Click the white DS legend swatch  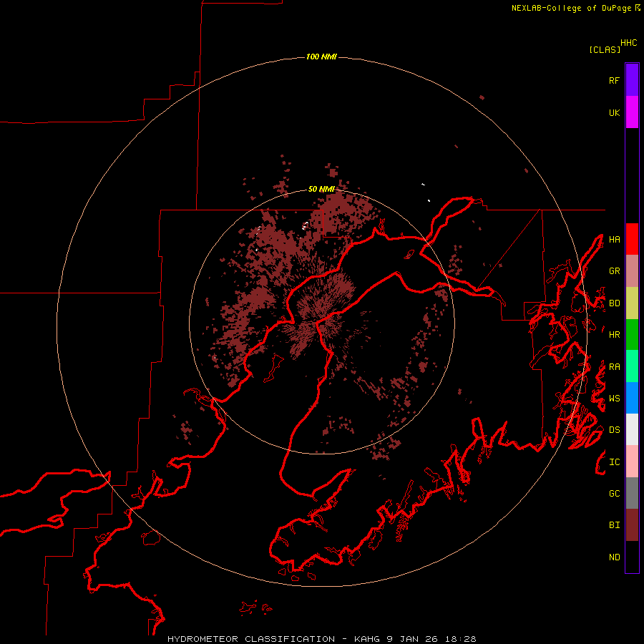tap(632, 429)
